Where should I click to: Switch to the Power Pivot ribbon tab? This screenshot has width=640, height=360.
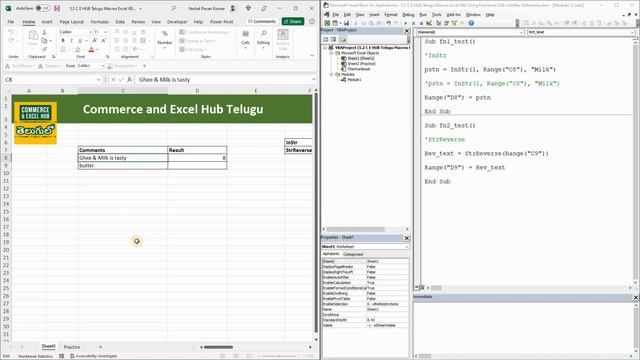pyautogui.click(x=222, y=22)
